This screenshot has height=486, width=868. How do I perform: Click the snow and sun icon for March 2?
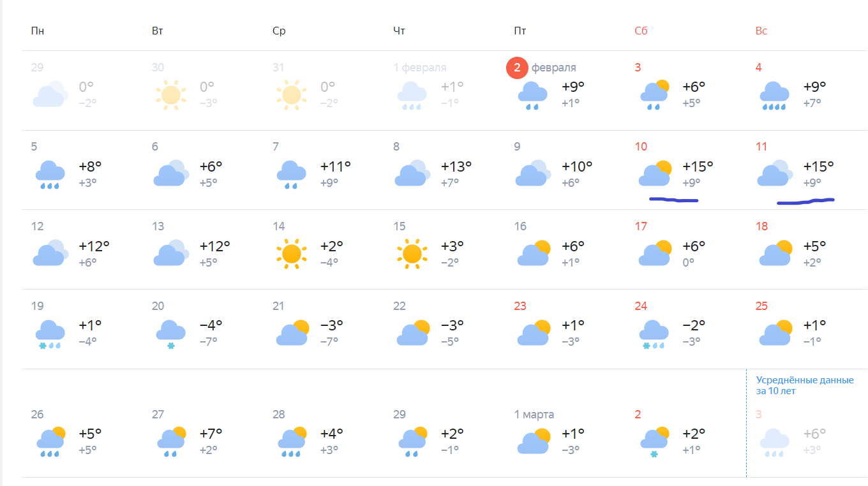[654, 442]
